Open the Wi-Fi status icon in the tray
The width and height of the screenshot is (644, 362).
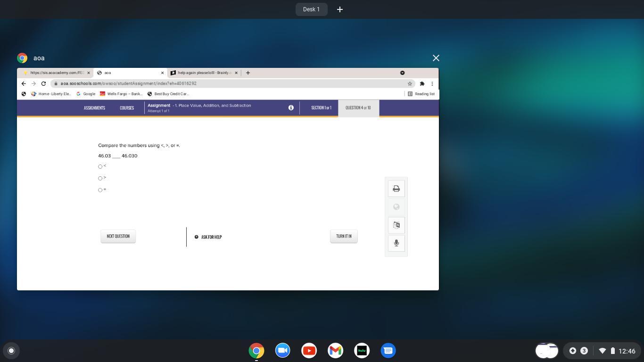coord(602,351)
